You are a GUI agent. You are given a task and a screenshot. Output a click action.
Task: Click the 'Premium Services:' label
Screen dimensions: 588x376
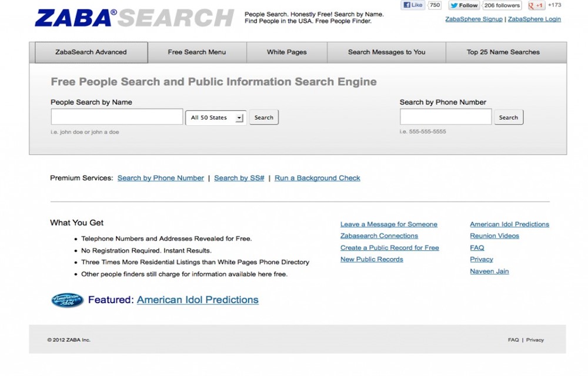click(81, 178)
